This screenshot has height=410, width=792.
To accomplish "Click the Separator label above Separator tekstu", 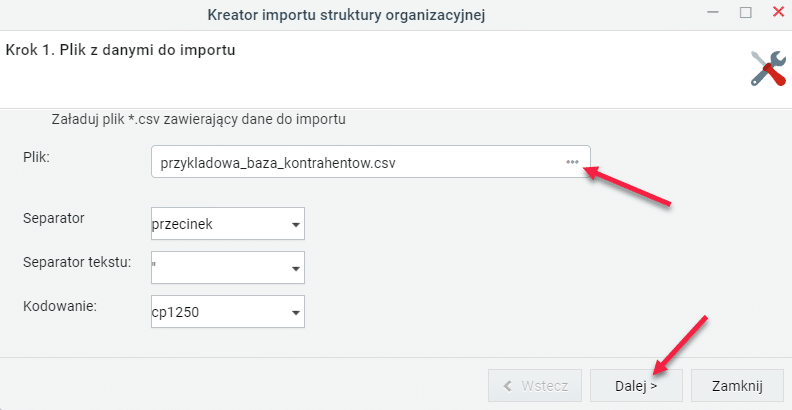I will coord(54,219).
